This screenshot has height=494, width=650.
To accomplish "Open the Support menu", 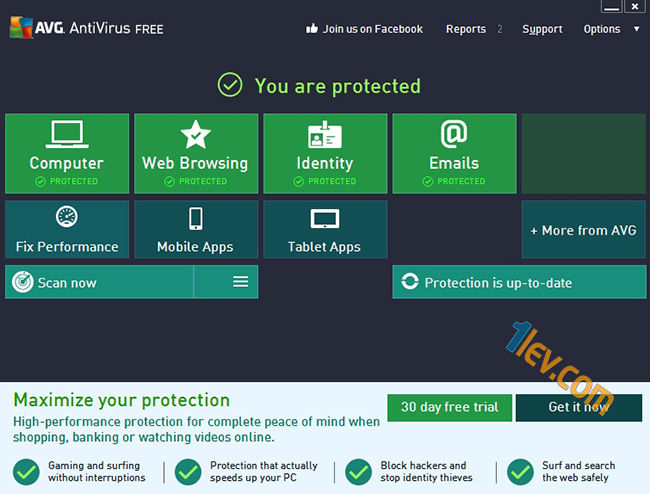I will click(x=542, y=29).
